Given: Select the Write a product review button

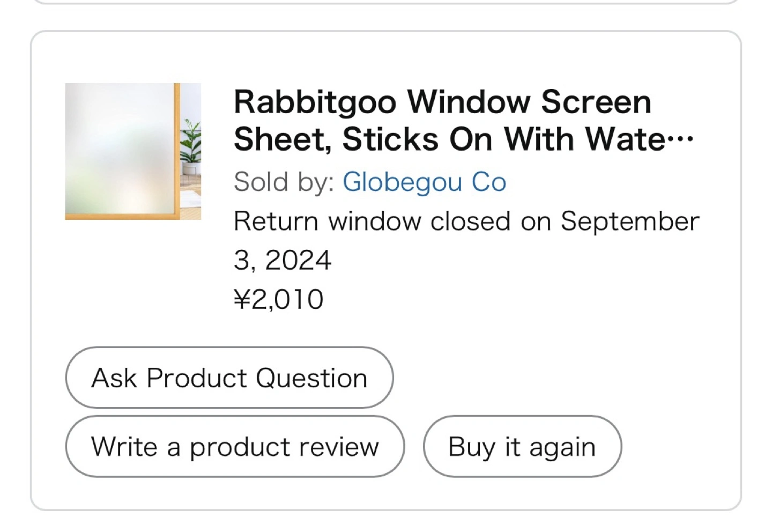Looking at the screenshot, I should click(x=235, y=446).
